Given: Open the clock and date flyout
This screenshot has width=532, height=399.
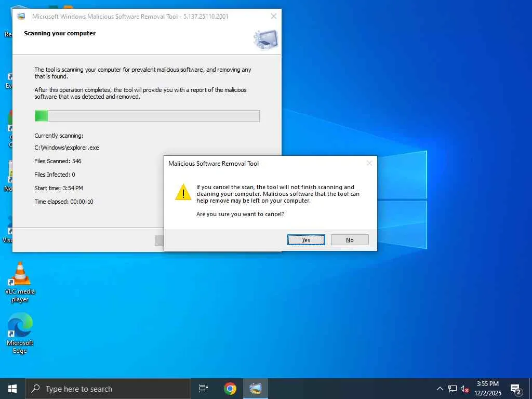Looking at the screenshot, I should tap(487, 389).
